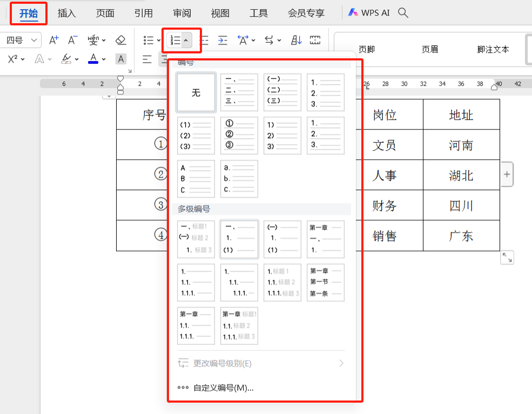This screenshot has height=414, width=532.
Task: Open the 会员专享 tab
Action: [x=306, y=13]
